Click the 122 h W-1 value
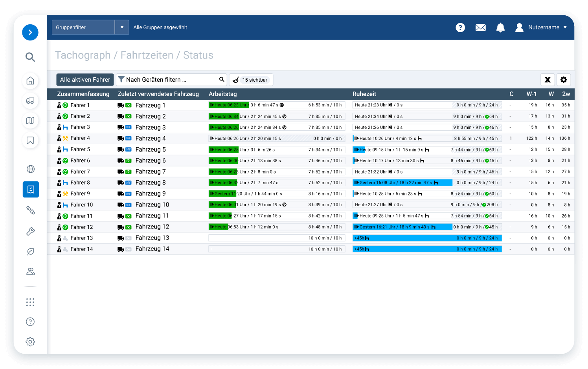 pyautogui.click(x=532, y=138)
